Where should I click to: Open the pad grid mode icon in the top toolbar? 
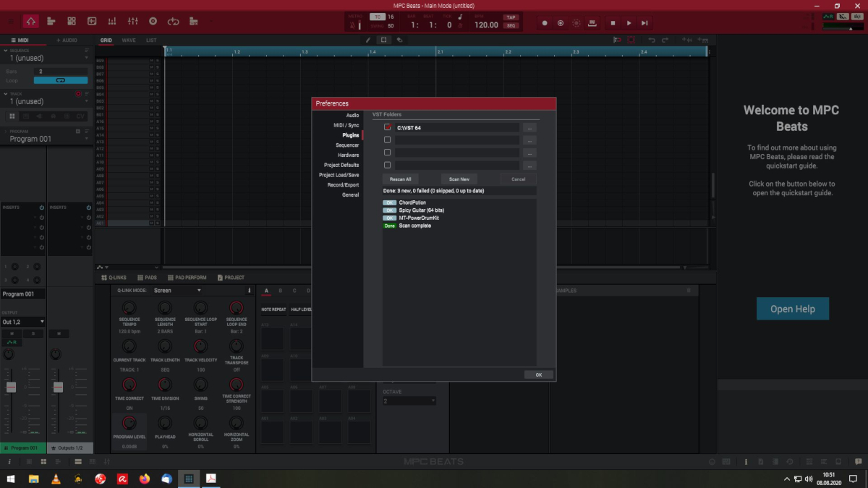[72, 22]
